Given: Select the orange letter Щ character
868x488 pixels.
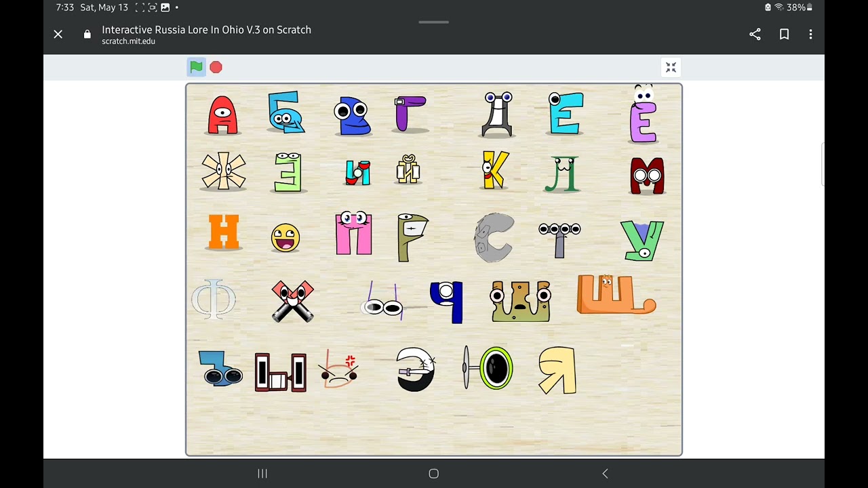Looking at the screenshot, I should click(x=616, y=294).
